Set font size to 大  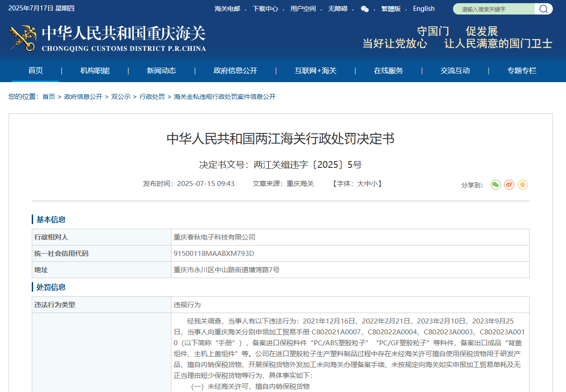[361, 184]
